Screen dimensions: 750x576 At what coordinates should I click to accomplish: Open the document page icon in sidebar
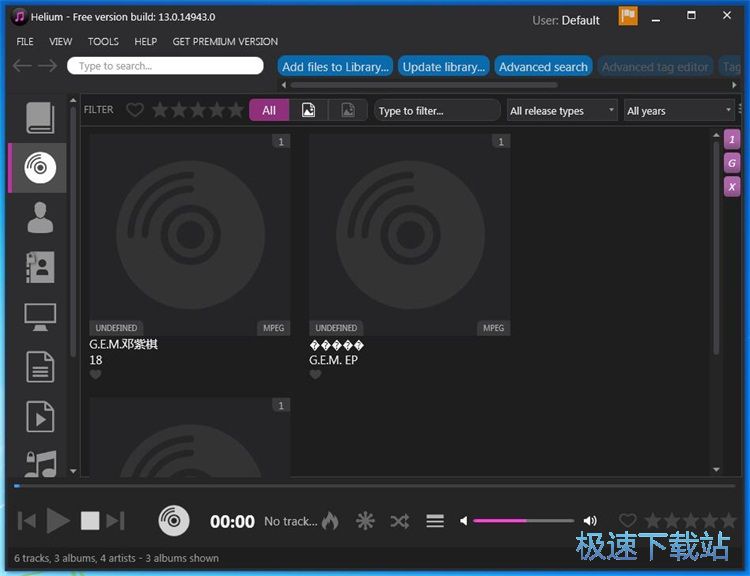click(40, 366)
